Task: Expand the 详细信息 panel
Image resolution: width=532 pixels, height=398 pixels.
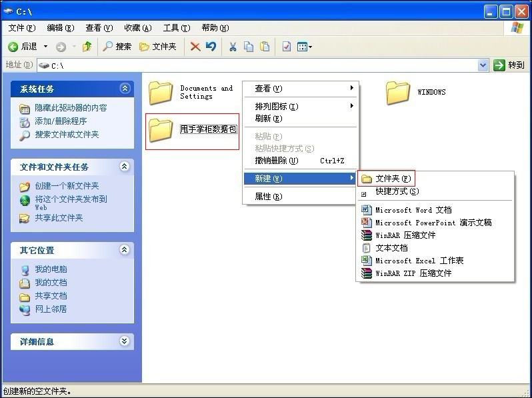Action: (x=125, y=341)
